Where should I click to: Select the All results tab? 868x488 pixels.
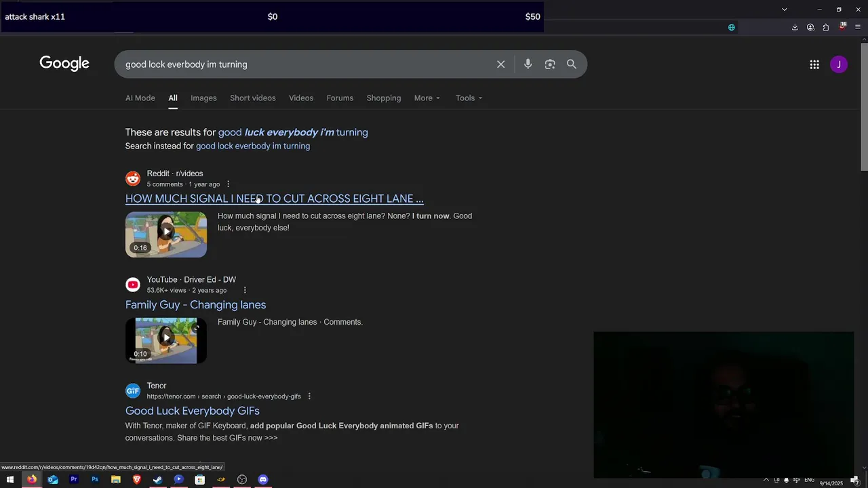(173, 98)
